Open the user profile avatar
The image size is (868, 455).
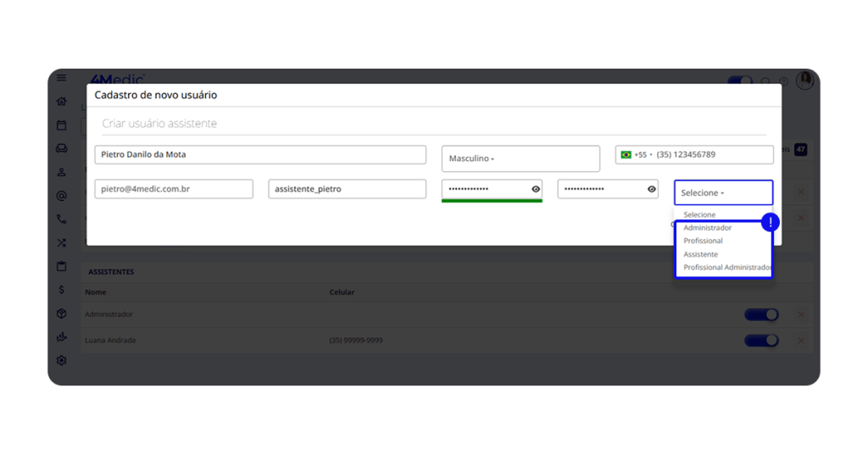coord(804,80)
